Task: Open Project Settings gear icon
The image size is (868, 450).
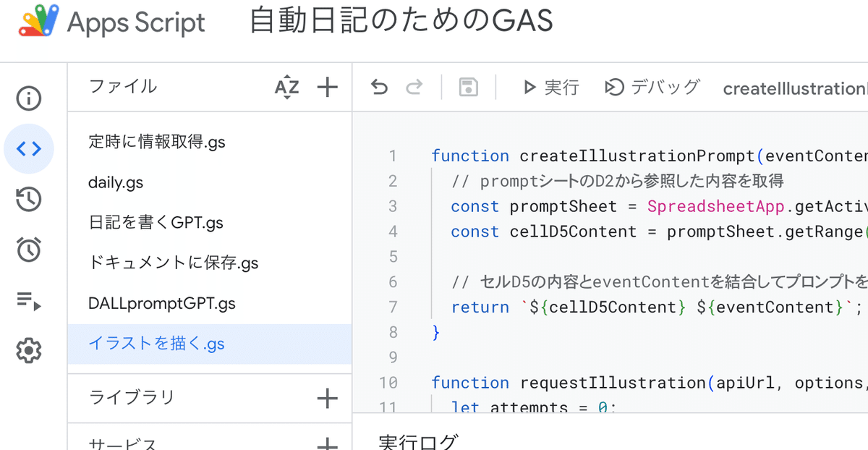Action: click(x=29, y=352)
